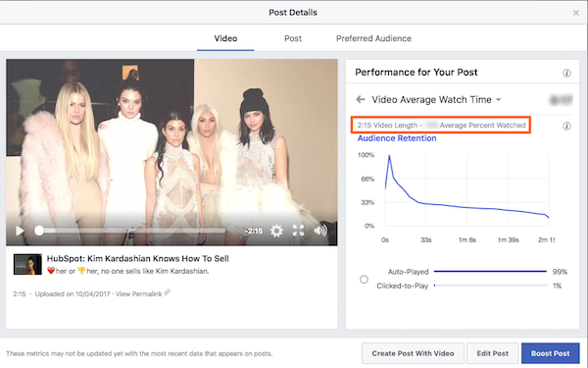Click the Audience Retention heading
The height and width of the screenshot is (368, 588).
pyautogui.click(x=397, y=138)
